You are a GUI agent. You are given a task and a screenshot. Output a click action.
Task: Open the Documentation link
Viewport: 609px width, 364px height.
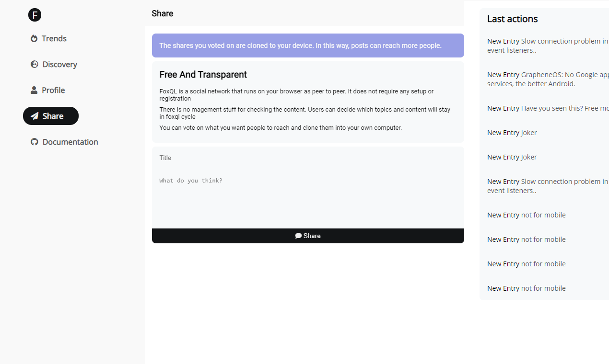(x=70, y=142)
